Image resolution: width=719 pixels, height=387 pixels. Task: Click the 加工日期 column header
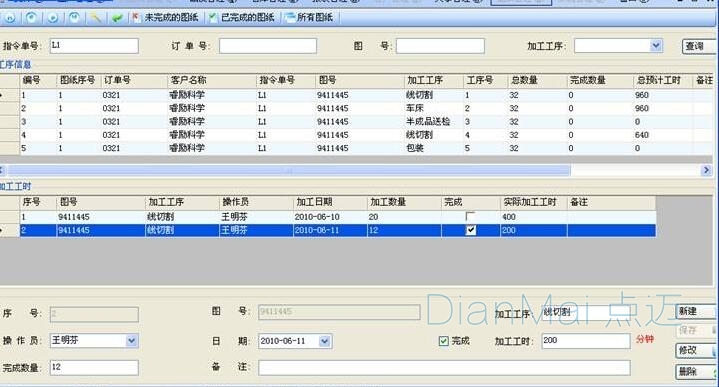click(330, 202)
